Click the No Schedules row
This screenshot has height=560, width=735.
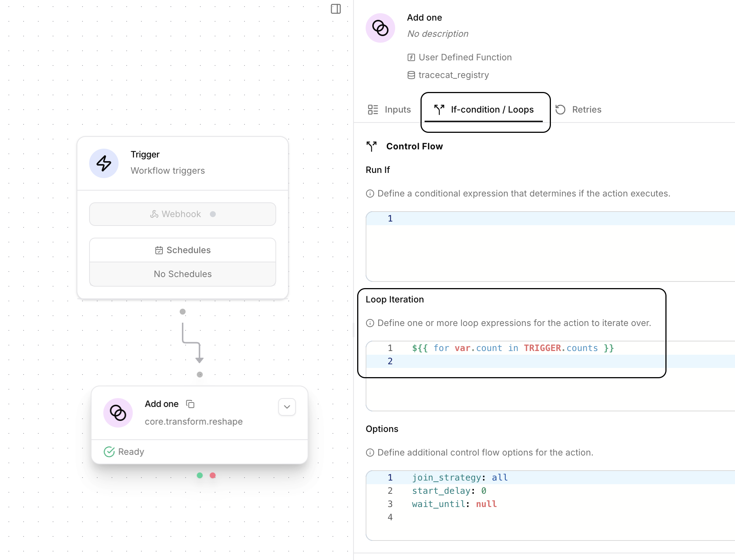[183, 274]
